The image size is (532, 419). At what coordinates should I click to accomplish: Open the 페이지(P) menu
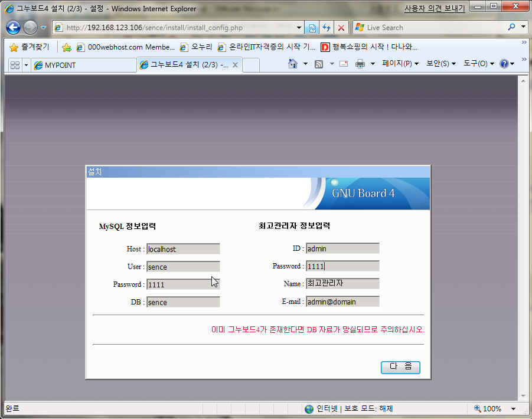pos(400,63)
